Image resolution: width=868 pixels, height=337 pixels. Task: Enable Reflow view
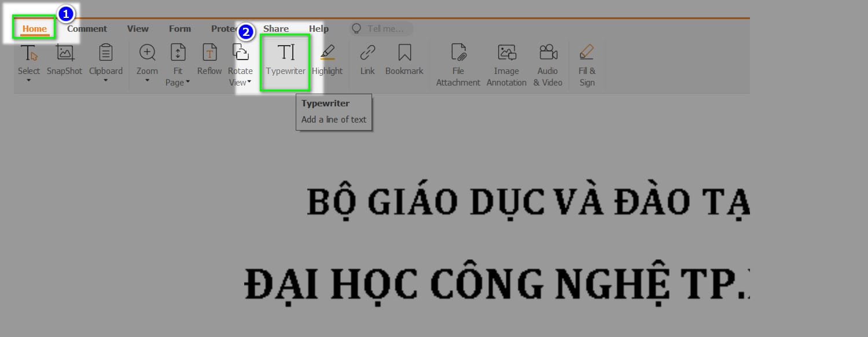pos(209,60)
